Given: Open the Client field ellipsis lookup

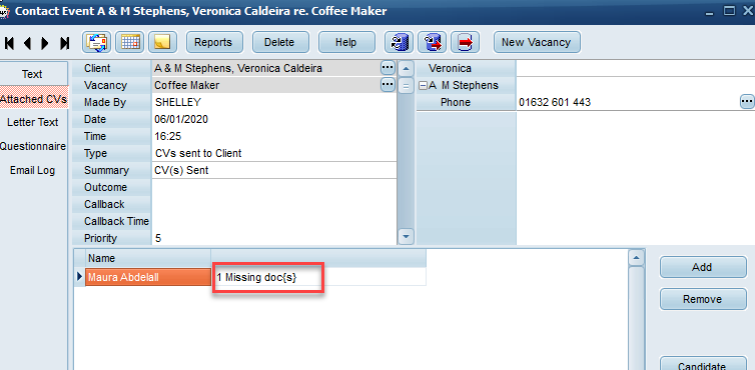Looking at the screenshot, I should tap(388, 68).
